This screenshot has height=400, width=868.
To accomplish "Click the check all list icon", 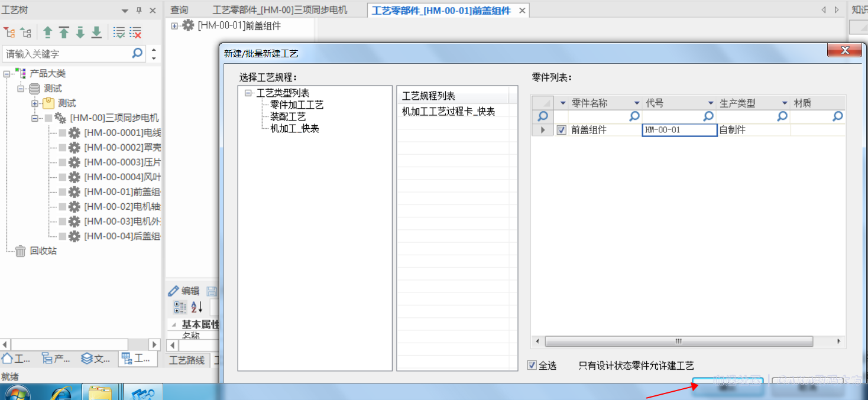I will pyautogui.click(x=119, y=32).
